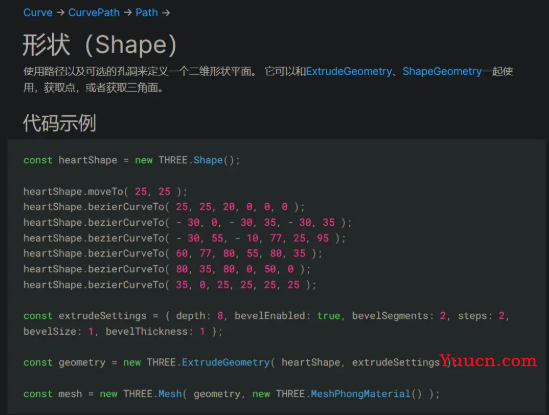Viewport: 549px width, 415px height.
Task: Click bezierCurveTo line starting 60, 77
Action: tap(173, 254)
